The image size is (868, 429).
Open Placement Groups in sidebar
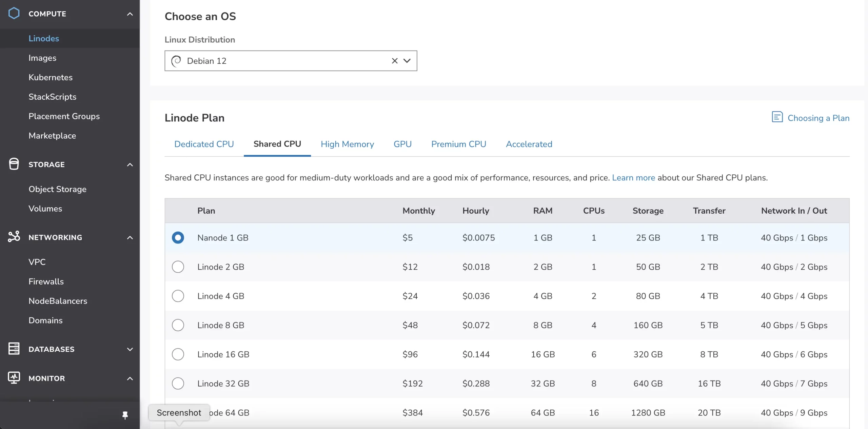point(64,116)
